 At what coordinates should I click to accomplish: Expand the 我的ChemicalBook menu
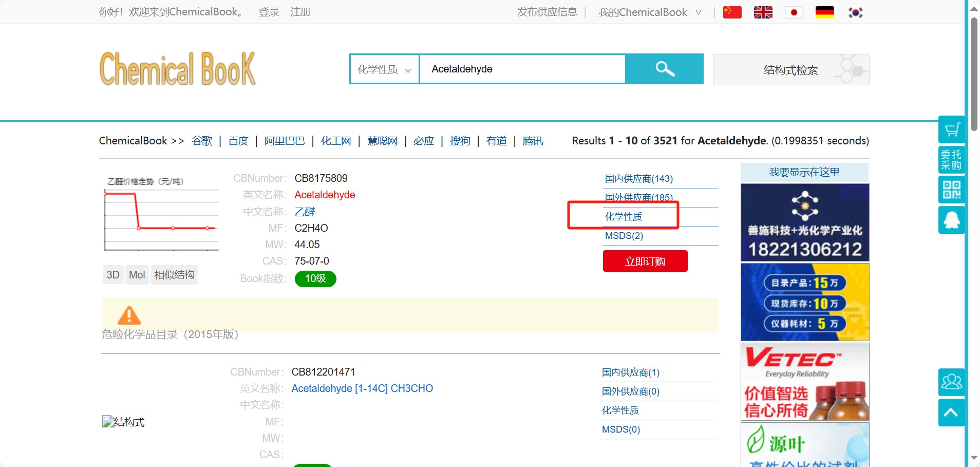click(x=650, y=12)
